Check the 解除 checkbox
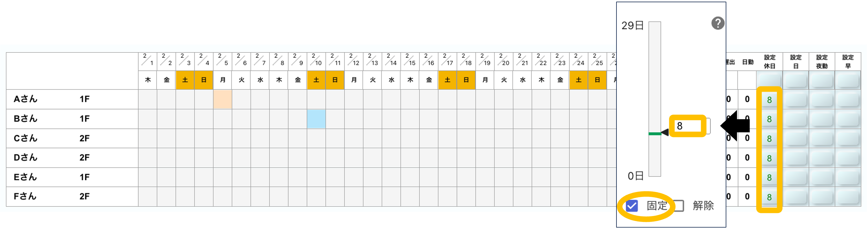 coord(679,206)
